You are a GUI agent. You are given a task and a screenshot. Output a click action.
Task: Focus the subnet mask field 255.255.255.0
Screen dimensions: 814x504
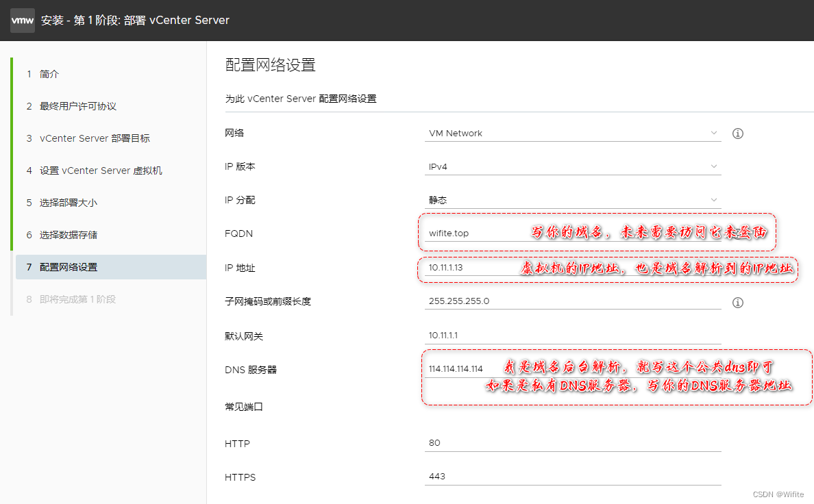click(573, 301)
